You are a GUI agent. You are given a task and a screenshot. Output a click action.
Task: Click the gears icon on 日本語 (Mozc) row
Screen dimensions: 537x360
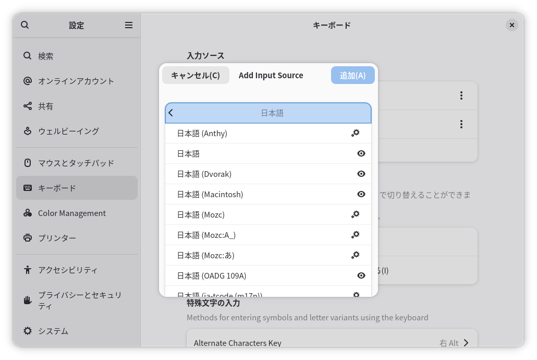click(355, 214)
